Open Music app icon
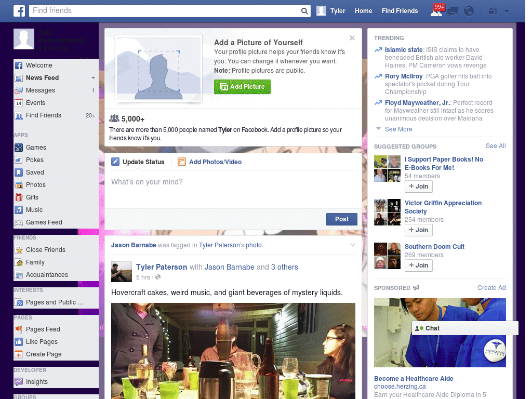Image resolution: width=532 pixels, height=399 pixels. tap(19, 210)
